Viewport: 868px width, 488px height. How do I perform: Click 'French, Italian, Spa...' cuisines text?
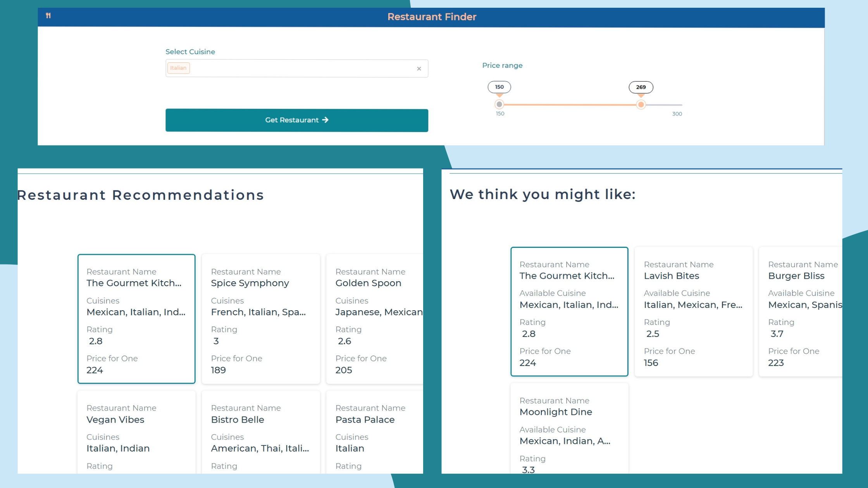click(x=258, y=312)
